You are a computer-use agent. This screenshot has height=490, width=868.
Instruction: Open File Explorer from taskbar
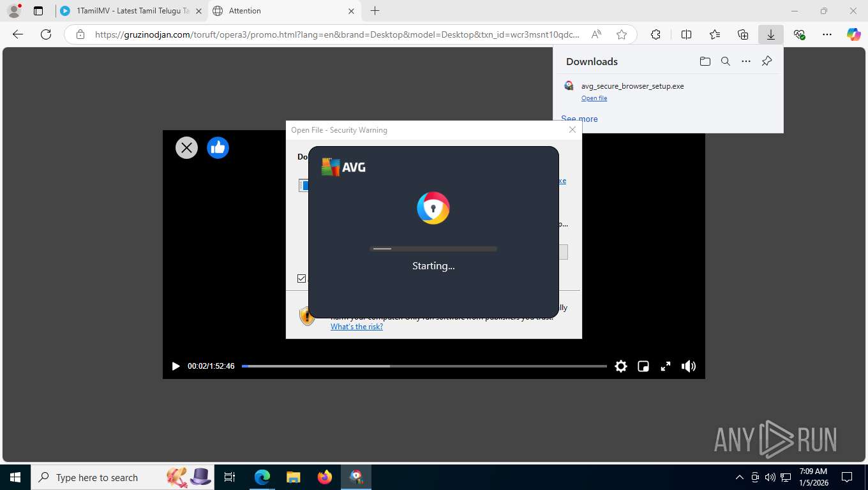coord(293,477)
